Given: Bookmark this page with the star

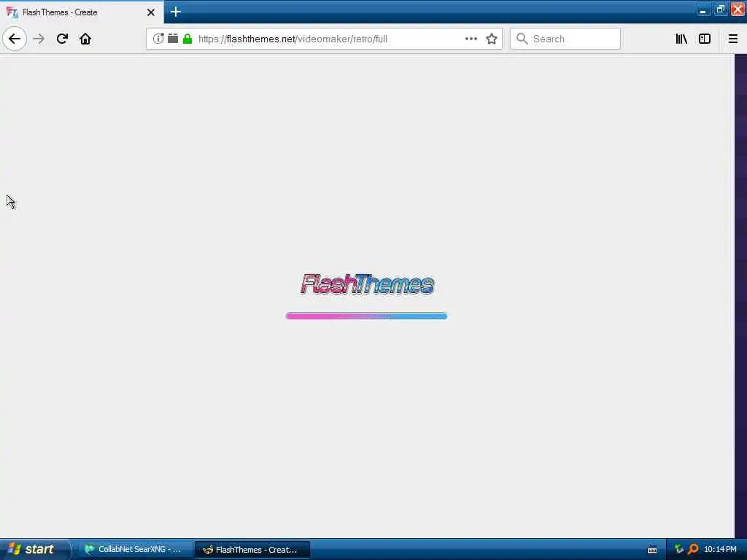Looking at the screenshot, I should 492,39.
